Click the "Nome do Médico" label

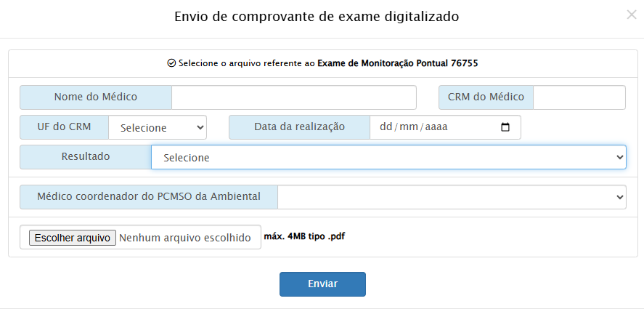96,97
